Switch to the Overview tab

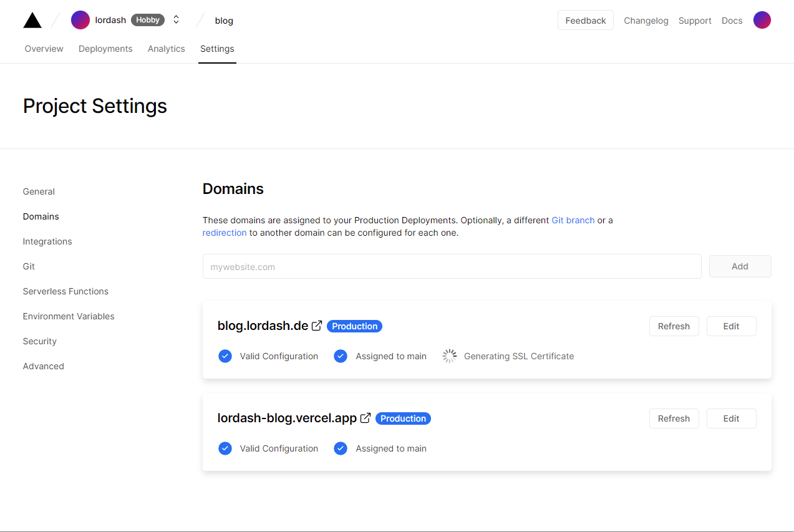click(x=44, y=49)
